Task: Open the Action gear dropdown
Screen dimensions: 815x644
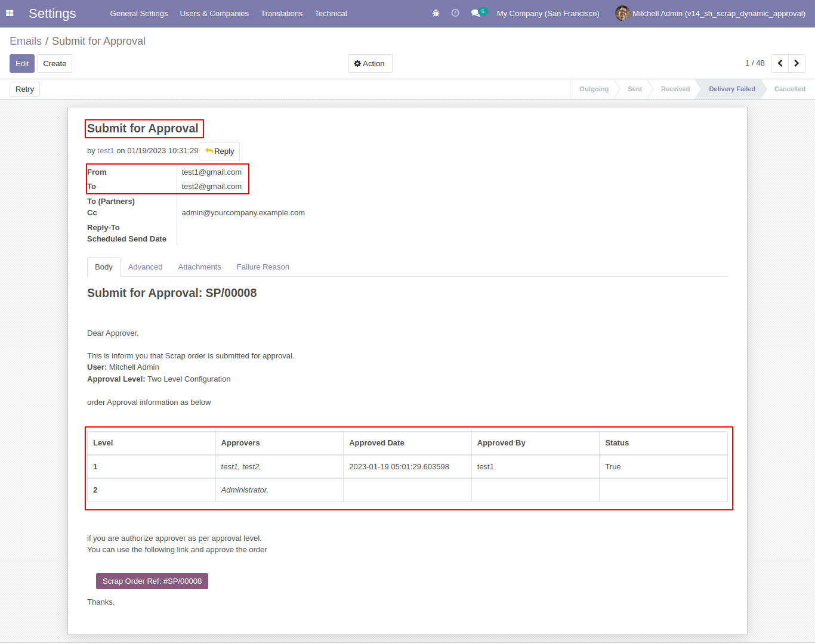Action: click(370, 63)
